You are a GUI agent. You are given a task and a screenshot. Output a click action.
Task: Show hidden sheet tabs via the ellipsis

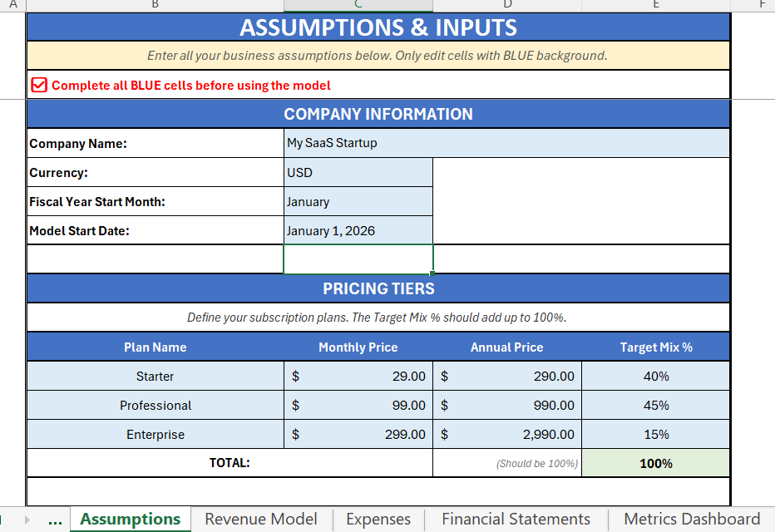point(55,520)
